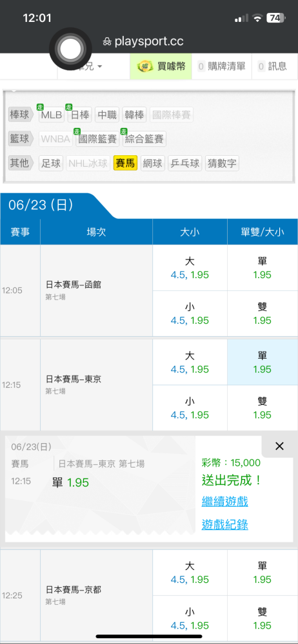Select the 國際棒賽 category
The height and width of the screenshot is (644, 298).
(x=171, y=115)
